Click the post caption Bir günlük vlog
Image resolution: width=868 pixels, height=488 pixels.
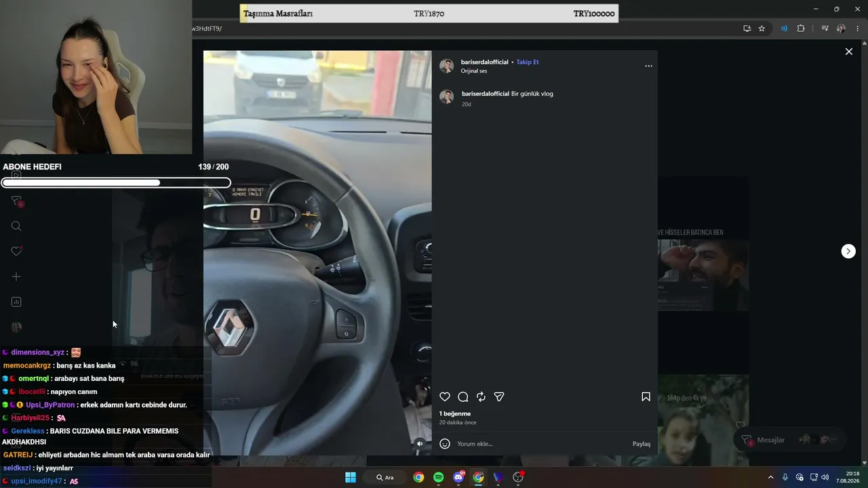pos(532,94)
